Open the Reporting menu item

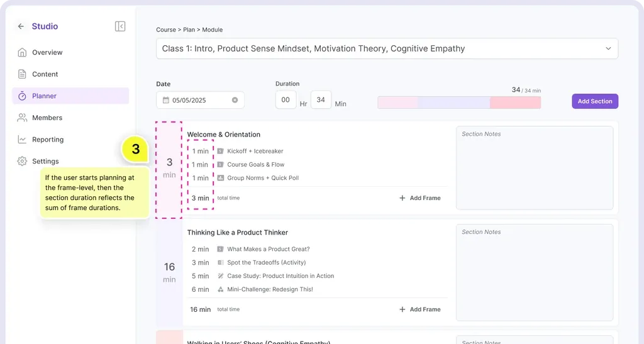click(x=70, y=139)
